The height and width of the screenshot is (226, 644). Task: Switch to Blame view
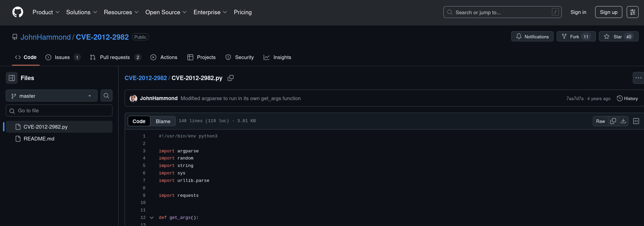pos(163,121)
